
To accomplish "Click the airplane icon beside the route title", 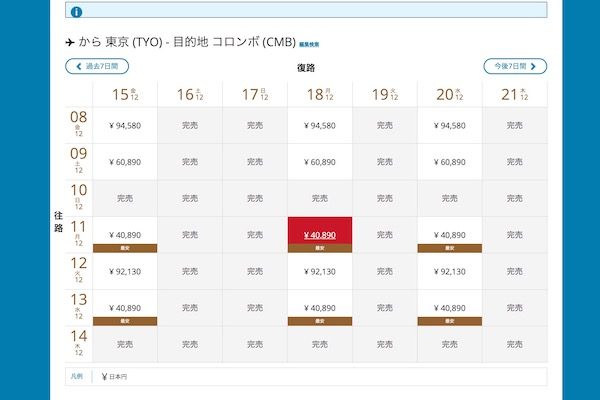I will (70, 42).
